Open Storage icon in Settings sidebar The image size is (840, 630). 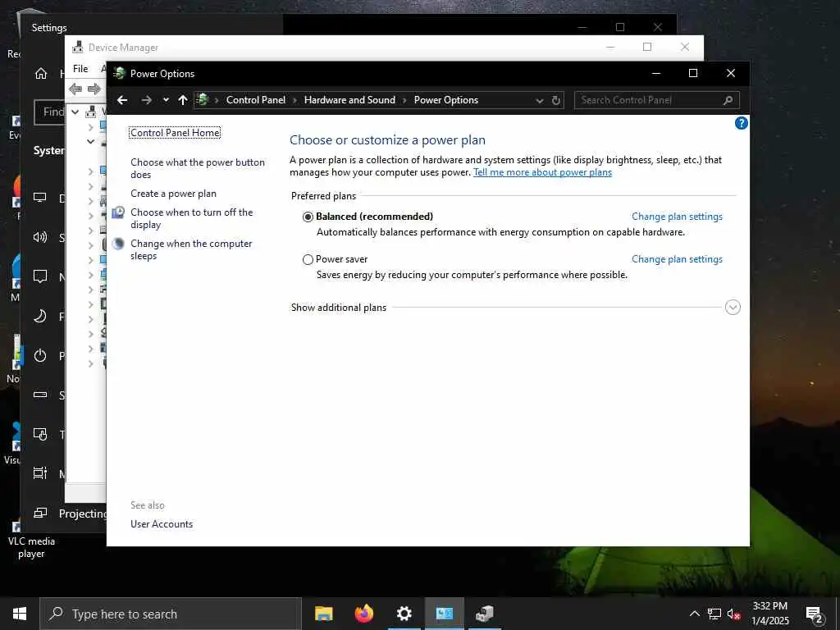40,395
